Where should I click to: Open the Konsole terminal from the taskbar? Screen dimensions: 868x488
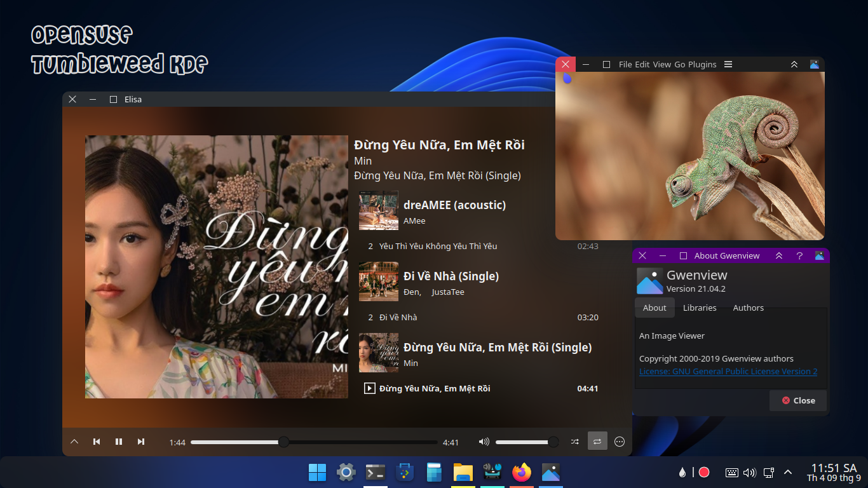376,472
